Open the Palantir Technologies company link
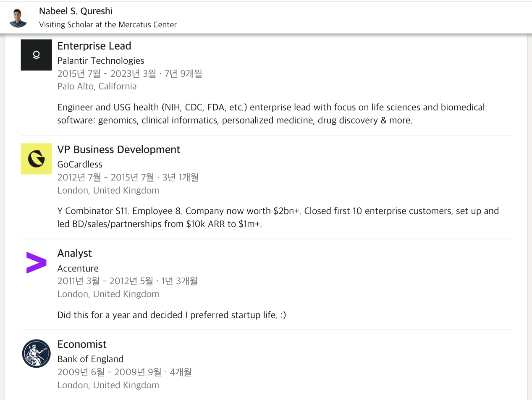Image resolution: width=532 pixels, height=400 pixels. pyautogui.click(x=101, y=61)
